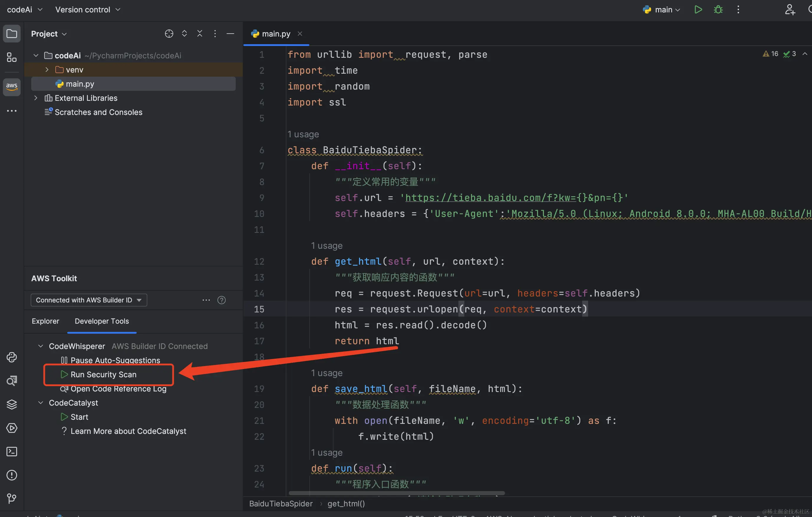The image size is (812, 517).
Task: Open the Terminal tool window icon
Action: pos(11,452)
